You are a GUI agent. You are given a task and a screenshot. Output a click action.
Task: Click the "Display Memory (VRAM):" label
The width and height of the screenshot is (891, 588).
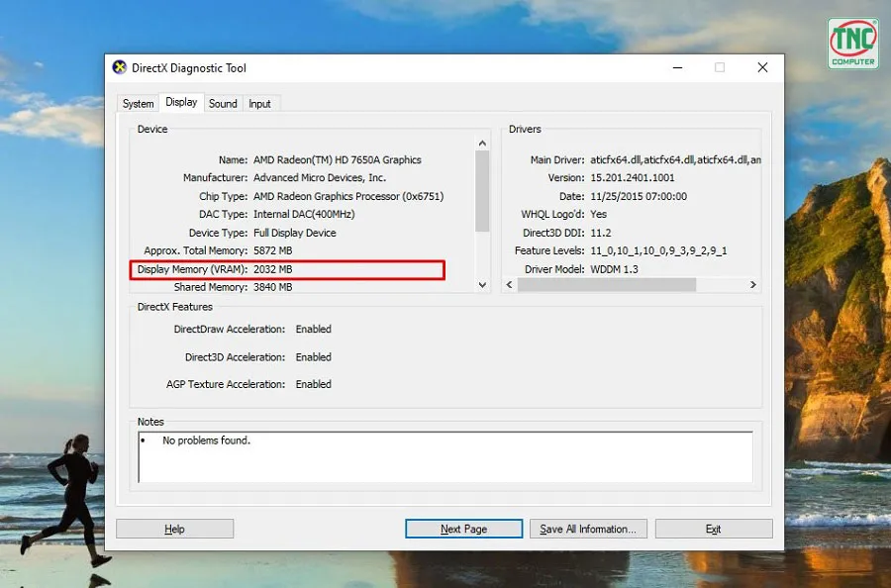pyautogui.click(x=193, y=269)
